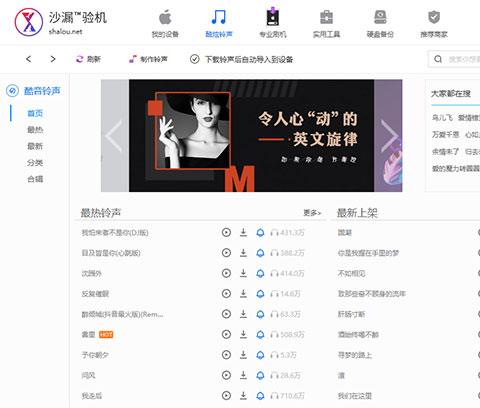The image size is (480, 408).
Task: Open the 我的设备 Apple icon tab
Action: (x=165, y=23)
